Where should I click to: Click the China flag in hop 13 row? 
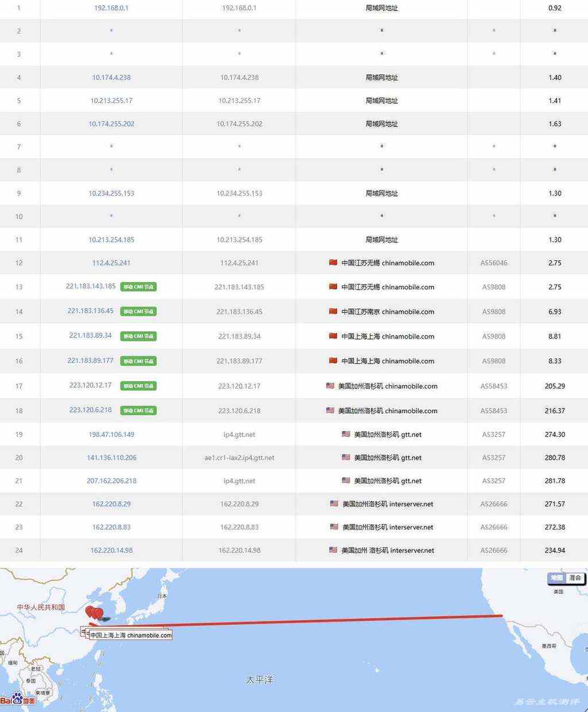(x=333, y=287)
